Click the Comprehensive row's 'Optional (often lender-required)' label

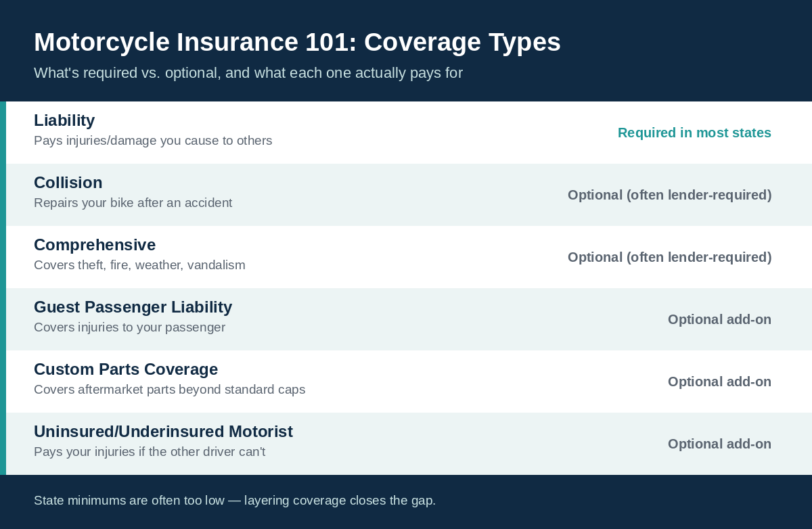pos(669,257)
